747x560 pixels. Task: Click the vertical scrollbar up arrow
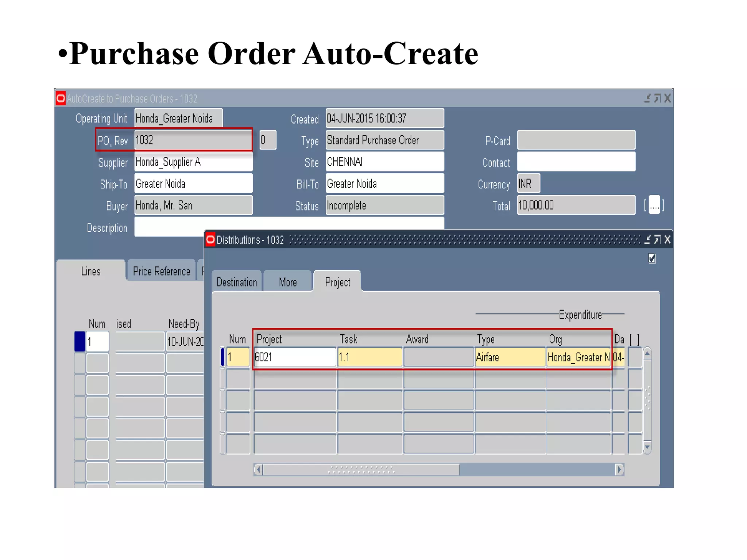click(x=647, y=353)
